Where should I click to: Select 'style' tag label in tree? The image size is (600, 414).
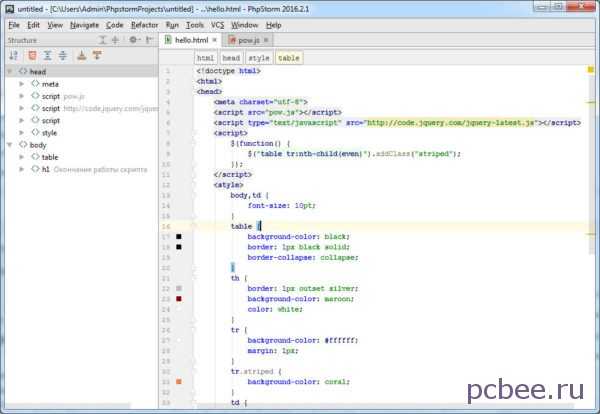[x=49, y=133]
